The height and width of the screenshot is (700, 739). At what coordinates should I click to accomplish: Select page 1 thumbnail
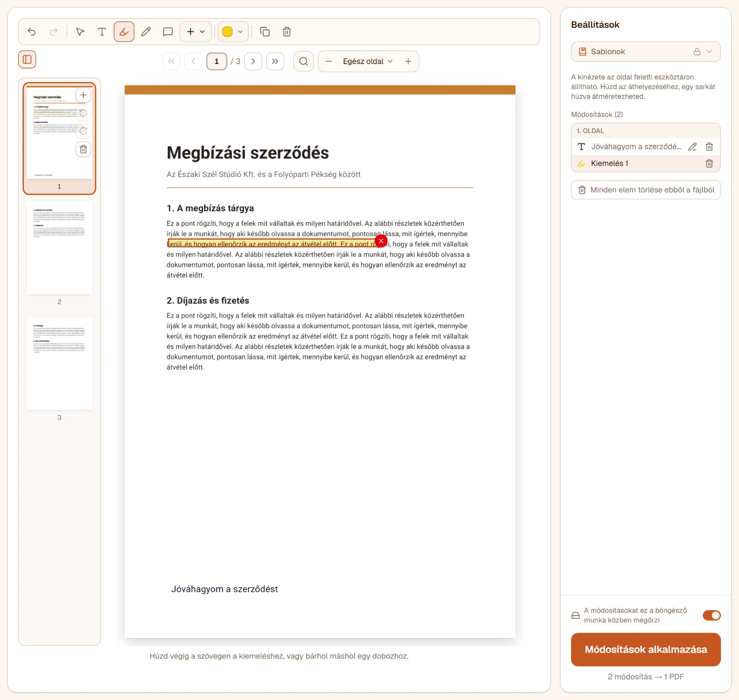tap(60, 138)
